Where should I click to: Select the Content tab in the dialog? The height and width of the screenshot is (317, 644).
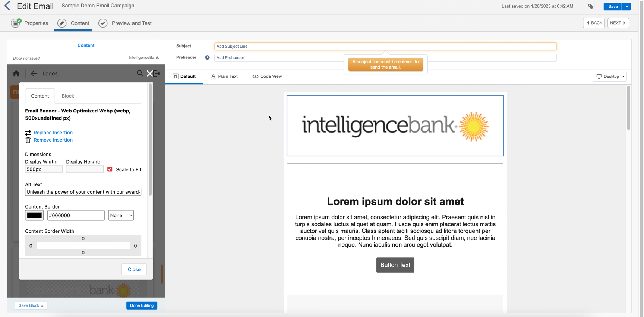(x=40, y=96)
